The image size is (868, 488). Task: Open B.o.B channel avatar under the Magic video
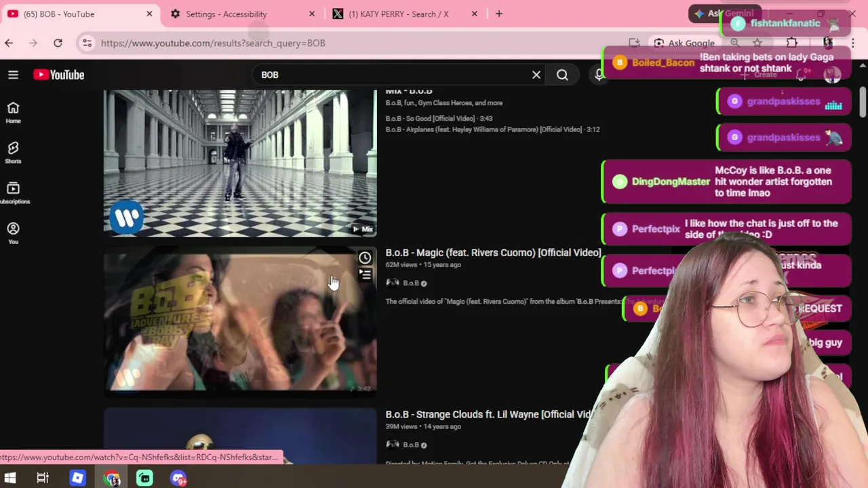tap(392, 283)
